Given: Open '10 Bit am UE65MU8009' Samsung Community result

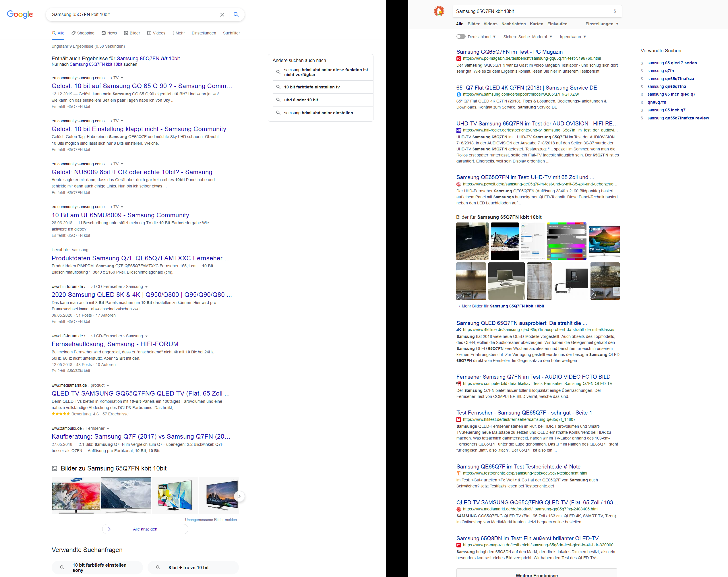Looking at the screenshot, I should click(x=120, y=215).
